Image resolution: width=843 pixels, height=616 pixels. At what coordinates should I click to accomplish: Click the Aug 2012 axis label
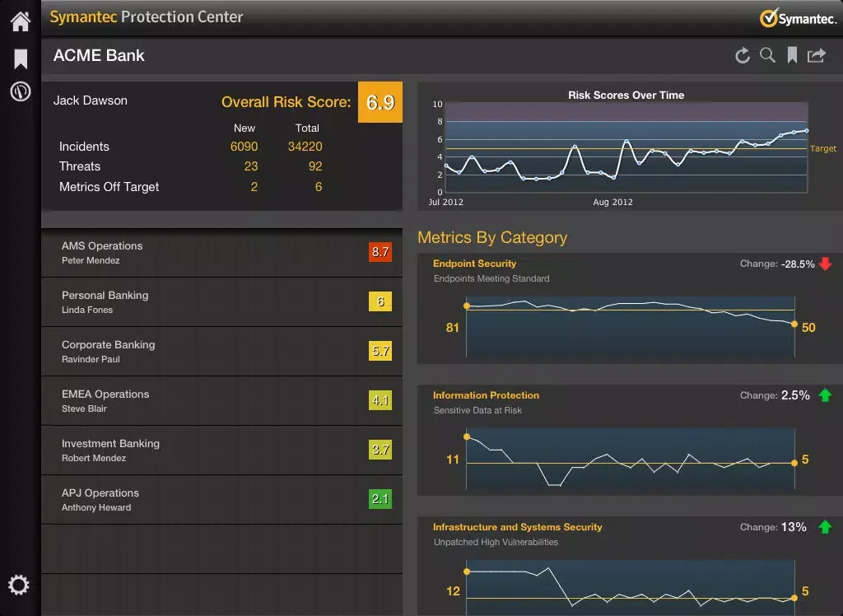click(x=612, y=203)
